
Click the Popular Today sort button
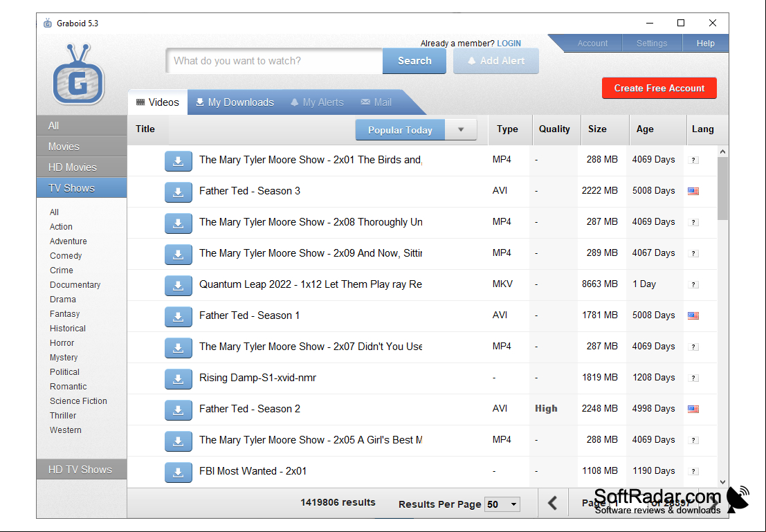pyautogui.click(x=400, y=130)
